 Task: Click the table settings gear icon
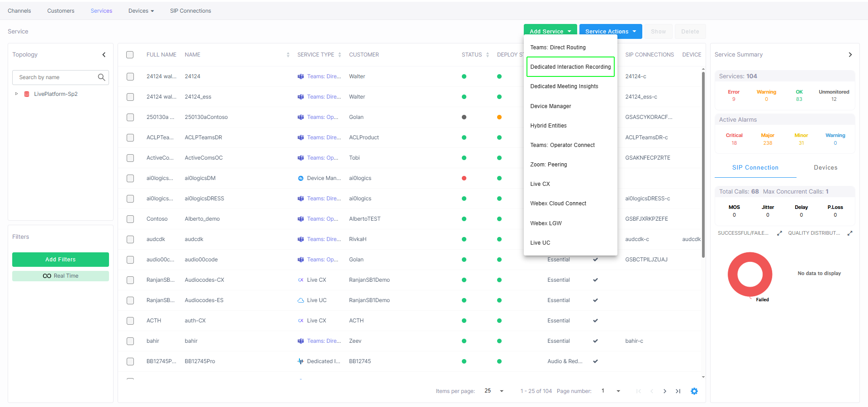pyautogui.click(x=694, y=391)
